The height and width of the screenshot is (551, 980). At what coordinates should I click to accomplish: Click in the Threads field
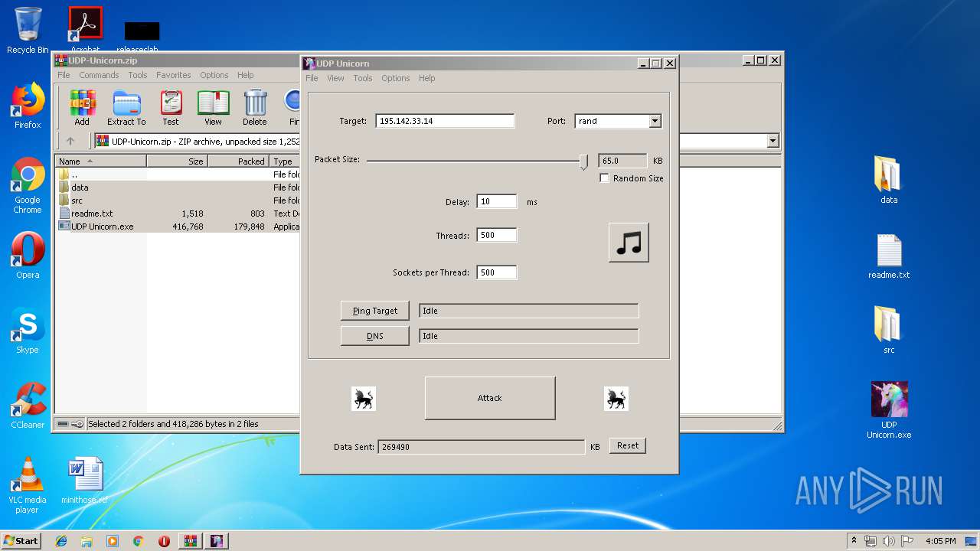[496, 236]
